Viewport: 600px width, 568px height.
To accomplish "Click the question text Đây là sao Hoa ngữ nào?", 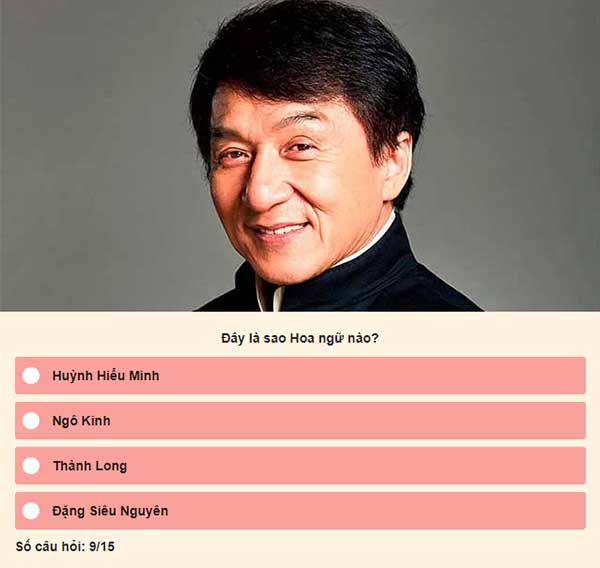I will click(300, 338).
